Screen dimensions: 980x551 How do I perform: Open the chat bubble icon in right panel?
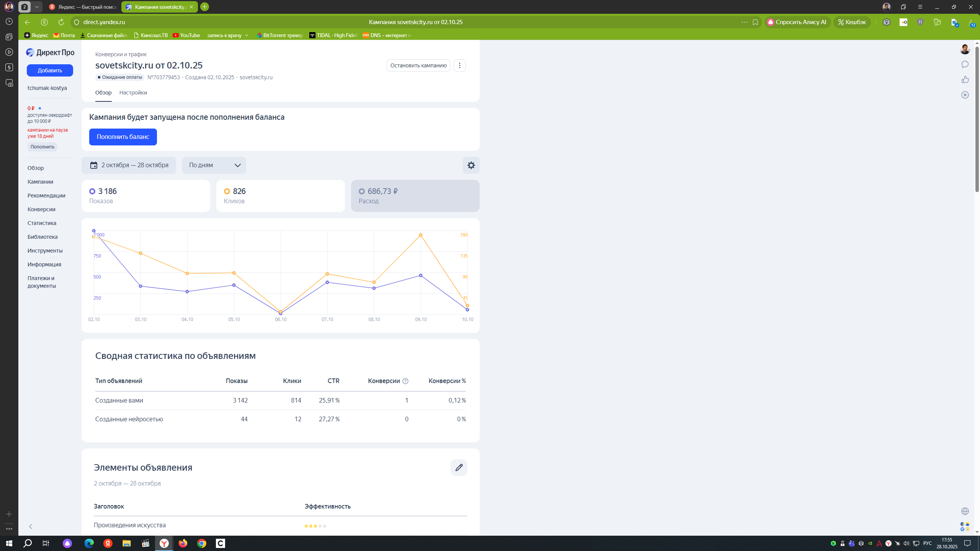965,64
